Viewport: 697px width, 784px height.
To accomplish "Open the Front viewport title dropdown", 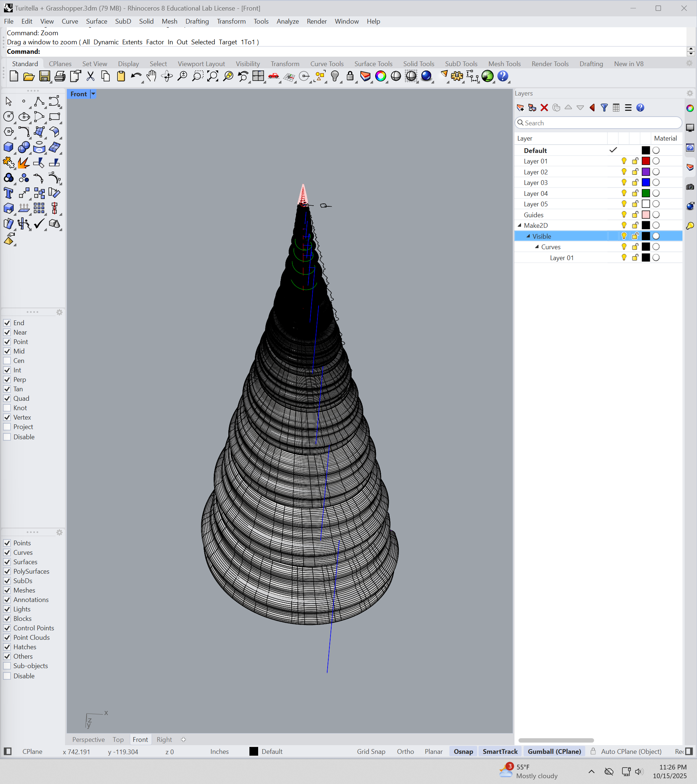I will coord(93,94).
